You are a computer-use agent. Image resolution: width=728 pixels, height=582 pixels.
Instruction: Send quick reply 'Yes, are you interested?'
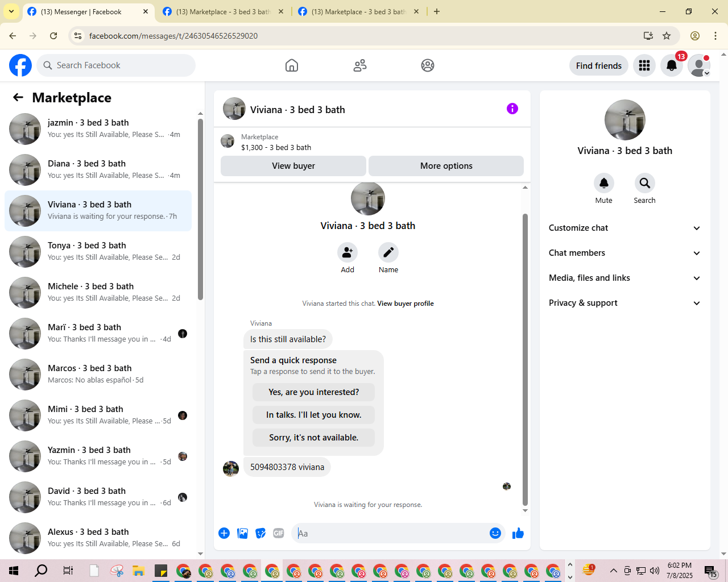[314, 392]
